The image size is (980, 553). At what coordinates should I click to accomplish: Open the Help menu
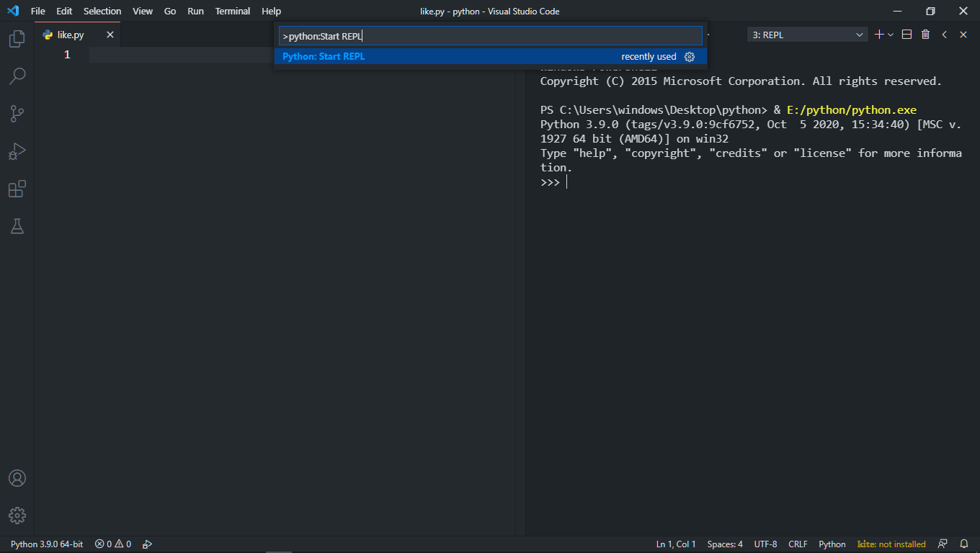pos(272,11)
